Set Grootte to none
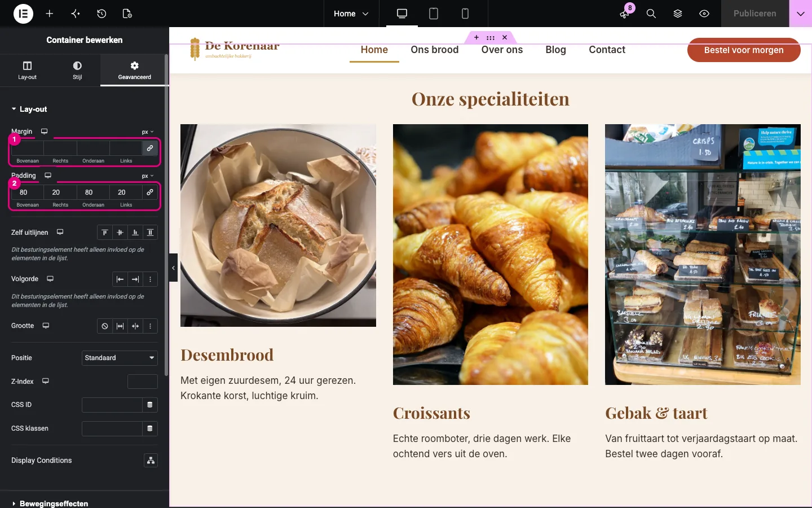The width and height of the screenshot is (812, 508). tap(105, 326)
